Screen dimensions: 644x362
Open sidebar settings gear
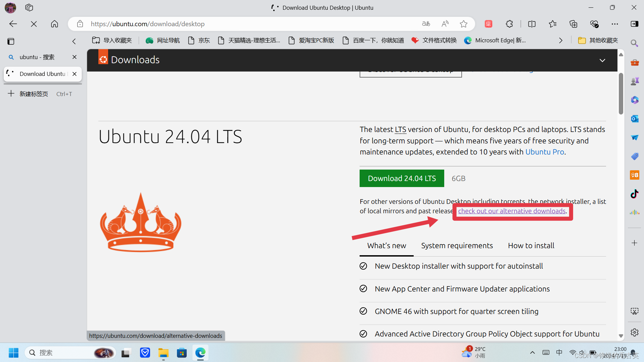[x=634, y=332]
